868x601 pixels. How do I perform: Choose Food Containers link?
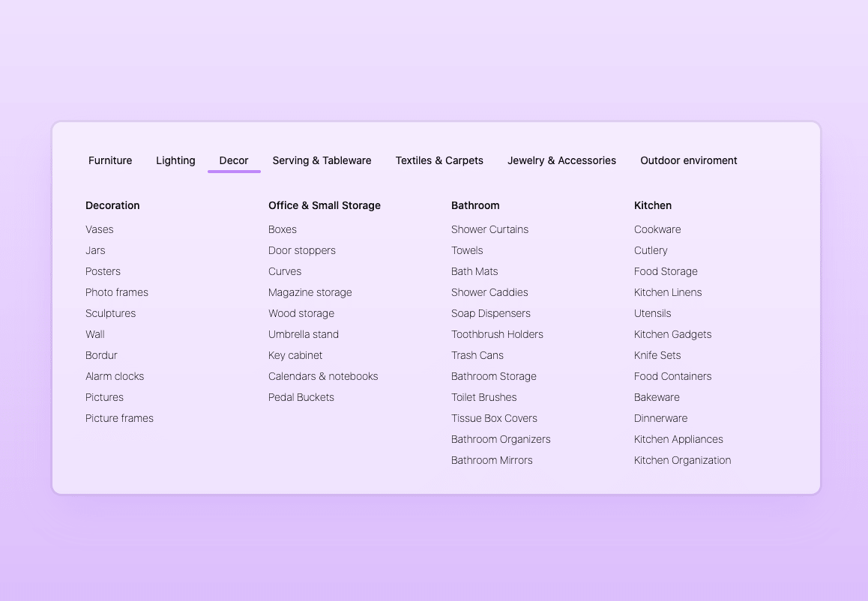coord(672,376)
